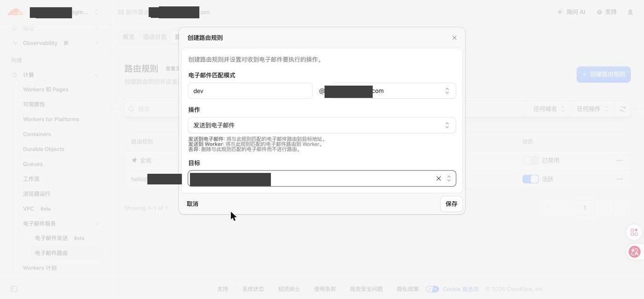Close the 创建路由规则 dialog
Image resolution: width=644 pixels, height=299 pixels.
[x=454, y=38]
